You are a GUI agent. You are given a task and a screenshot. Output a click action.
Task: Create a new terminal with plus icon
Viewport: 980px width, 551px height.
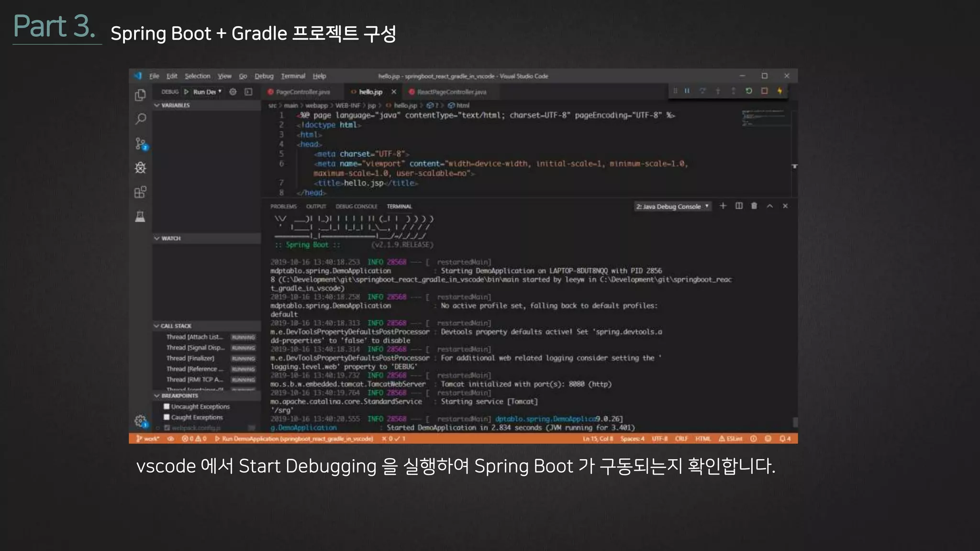click(x=723, y=206)
